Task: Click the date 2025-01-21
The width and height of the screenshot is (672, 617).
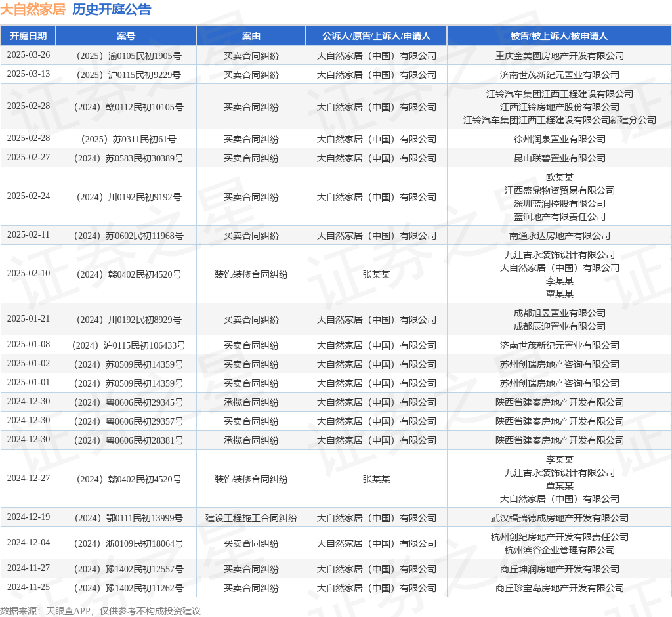Action: [28, 319]
